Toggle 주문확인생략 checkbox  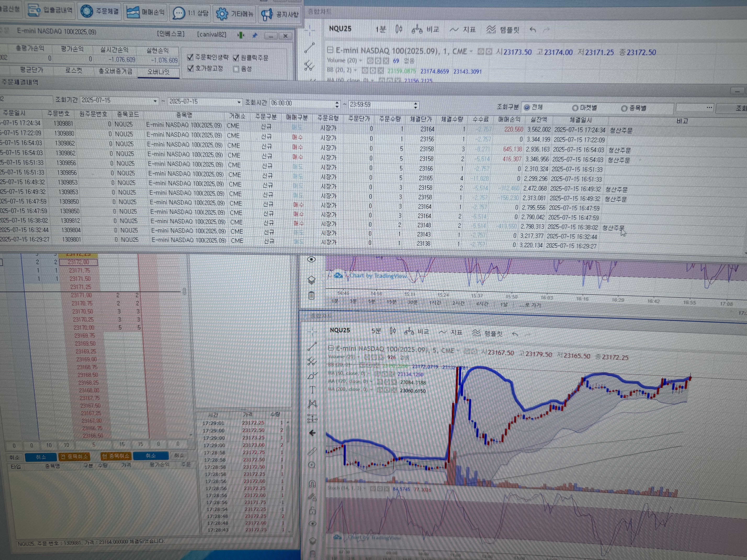190,57
